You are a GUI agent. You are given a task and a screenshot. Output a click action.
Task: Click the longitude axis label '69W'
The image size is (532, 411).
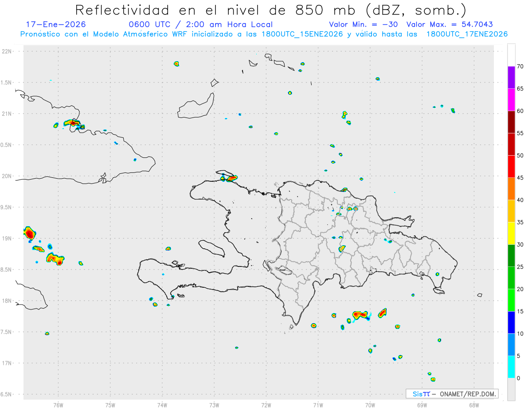tap(422, 405)
